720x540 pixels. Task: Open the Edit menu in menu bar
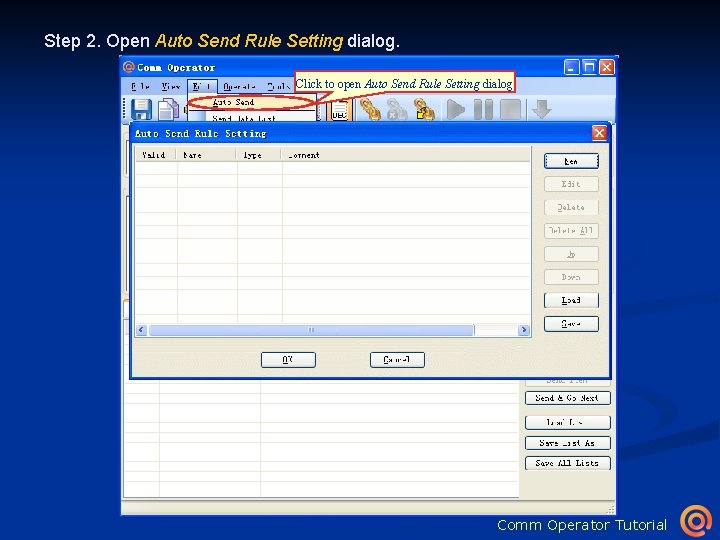(x=202, y=86)
